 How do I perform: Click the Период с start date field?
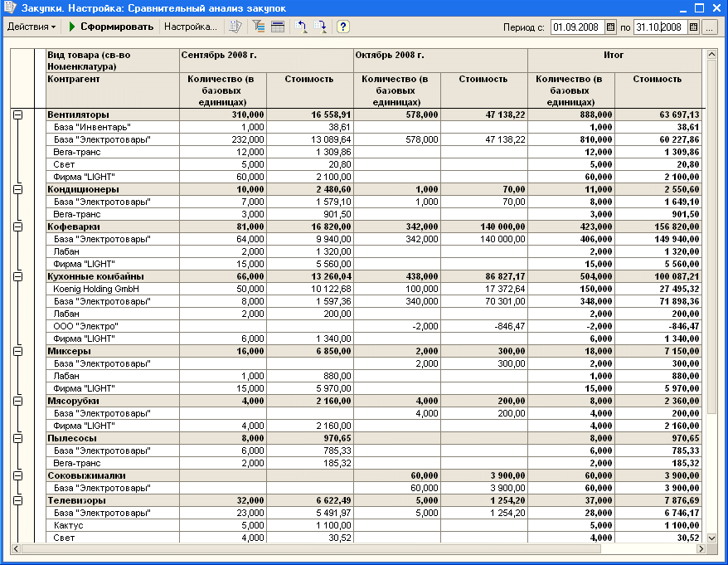click(x=578, y=27)
